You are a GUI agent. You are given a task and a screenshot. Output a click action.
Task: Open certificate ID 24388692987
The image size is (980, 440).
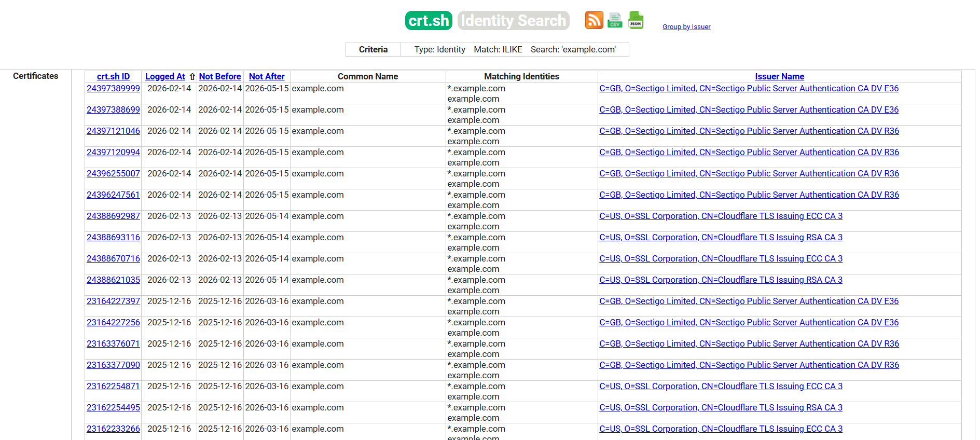pyautogui.click(x=113, y=216)
